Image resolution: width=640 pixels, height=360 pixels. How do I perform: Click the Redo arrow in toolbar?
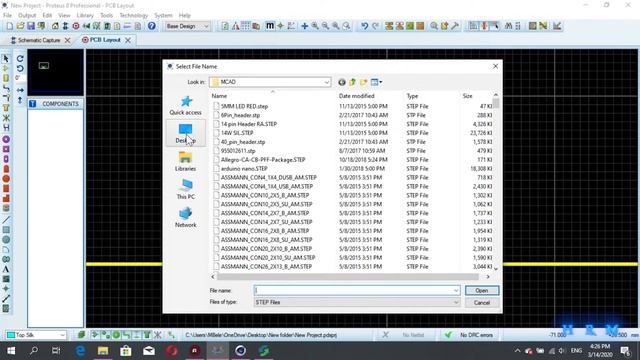(375, 26)
